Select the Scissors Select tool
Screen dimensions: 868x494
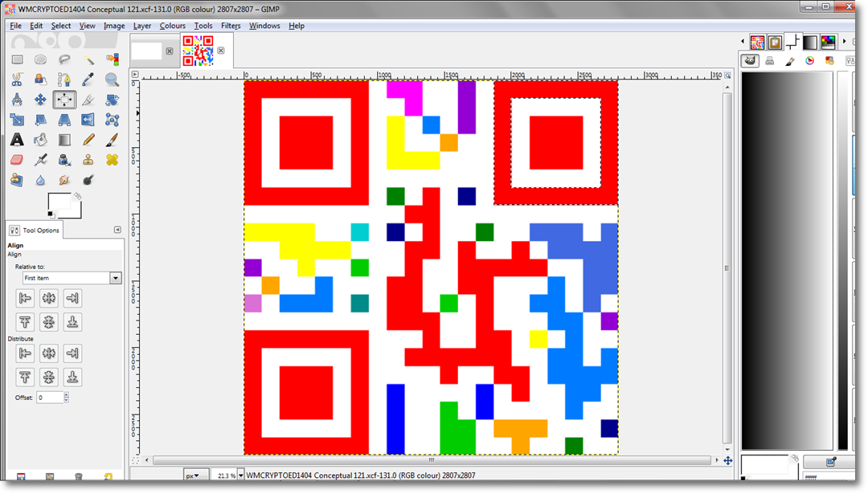coord(17,80)
